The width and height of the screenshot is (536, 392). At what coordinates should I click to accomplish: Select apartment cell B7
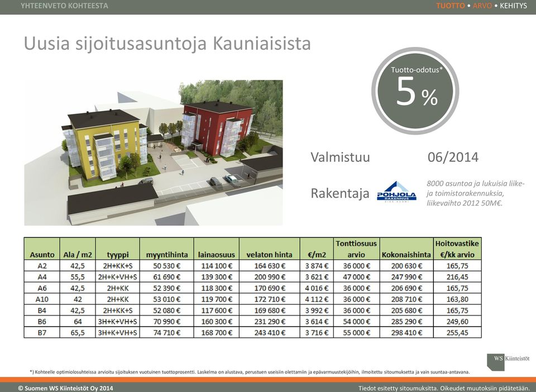coord(42,332)
